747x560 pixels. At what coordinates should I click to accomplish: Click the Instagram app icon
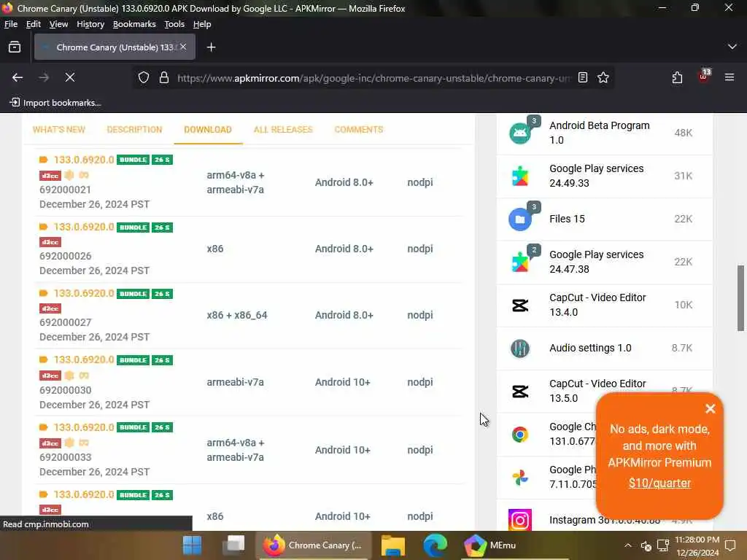[x=519, y=520]
